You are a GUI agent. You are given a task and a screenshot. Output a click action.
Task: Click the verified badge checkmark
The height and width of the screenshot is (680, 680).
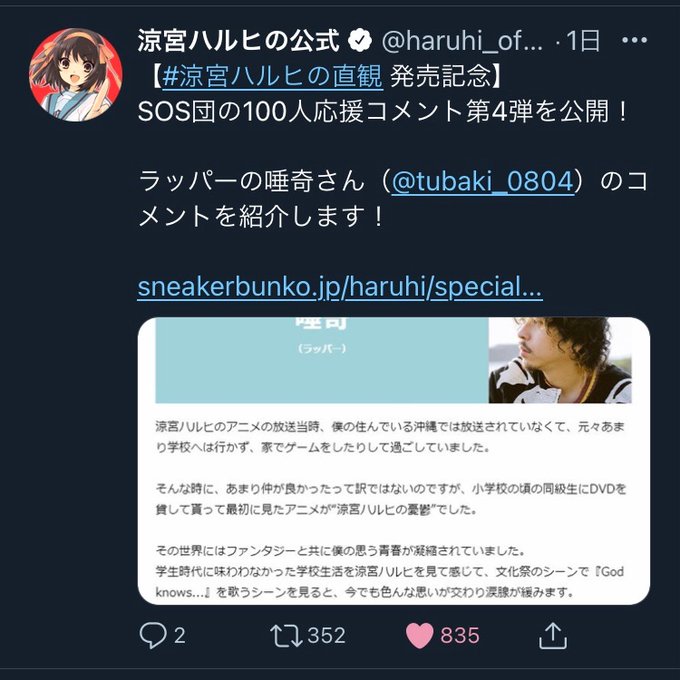[360, 41]
